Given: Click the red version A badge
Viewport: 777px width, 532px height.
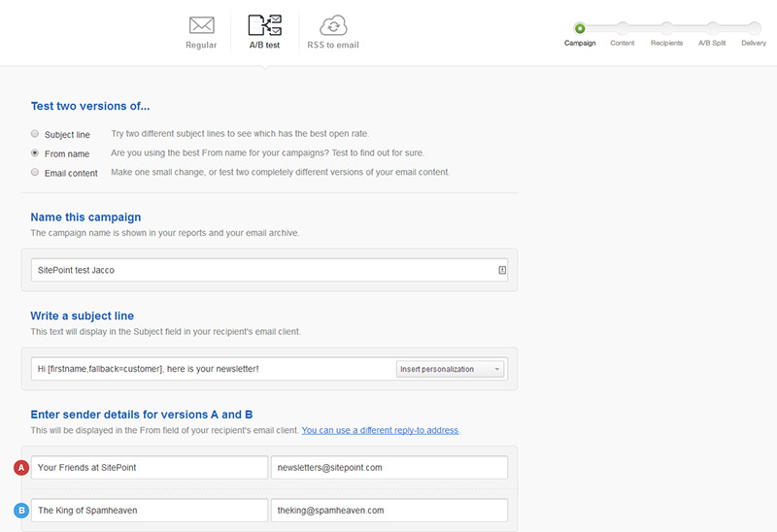Looking at the screenshot, I should [x=20, y=468].
